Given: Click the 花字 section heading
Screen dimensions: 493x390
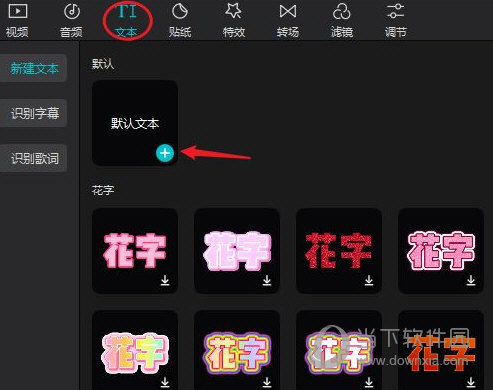Looking at the screenshot, I should pyautogui.click(x=103, y=190).
